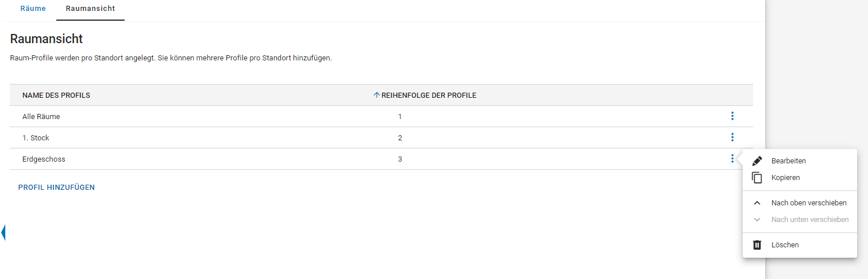The height and width of the screenshot is (279, 868).
Task: Click the three-dot icon for Erdgeschoss
Action: pos(732,159)
